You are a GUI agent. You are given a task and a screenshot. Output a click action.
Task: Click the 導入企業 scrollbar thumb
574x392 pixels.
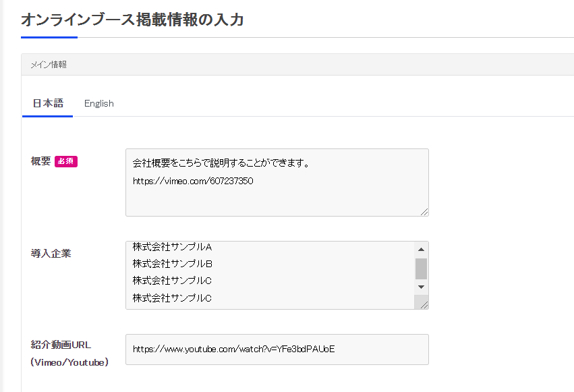pos(421,269)
